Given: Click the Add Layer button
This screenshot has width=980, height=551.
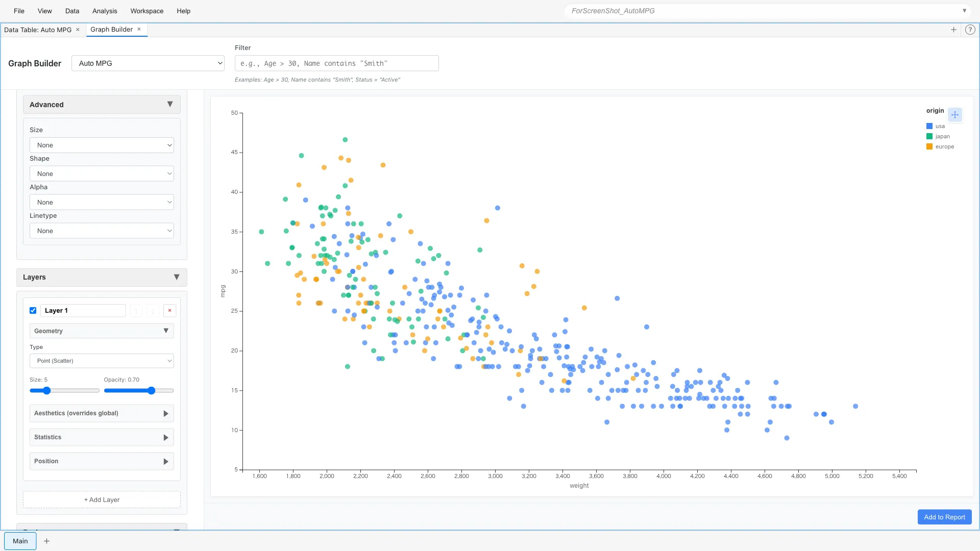Looking at the screenshot, I should 101,499.
